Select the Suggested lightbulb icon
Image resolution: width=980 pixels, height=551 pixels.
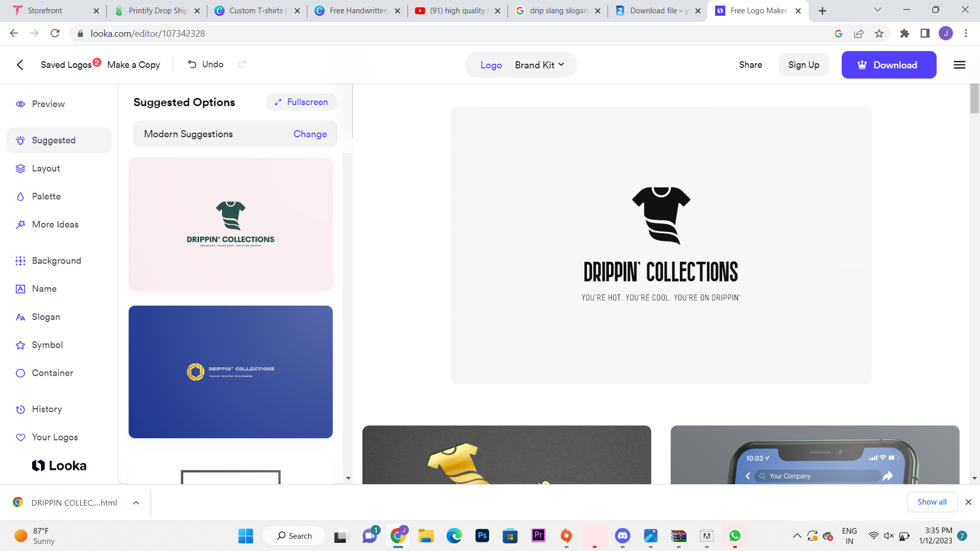(20, 140)
